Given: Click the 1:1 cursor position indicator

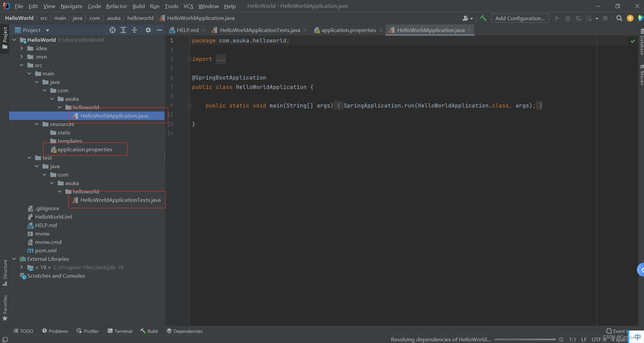Looking at the screenshot, I should [x=572, y=339].
